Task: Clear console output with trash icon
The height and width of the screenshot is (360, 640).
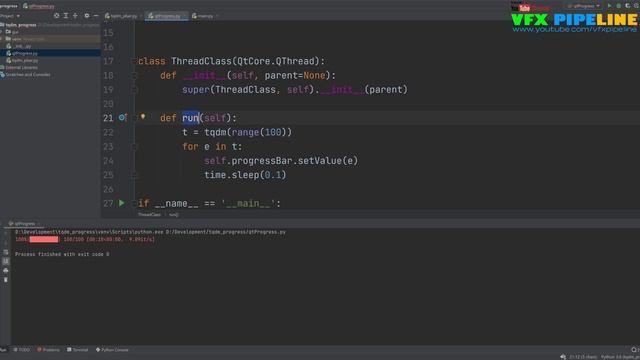Action: (6, 280)
